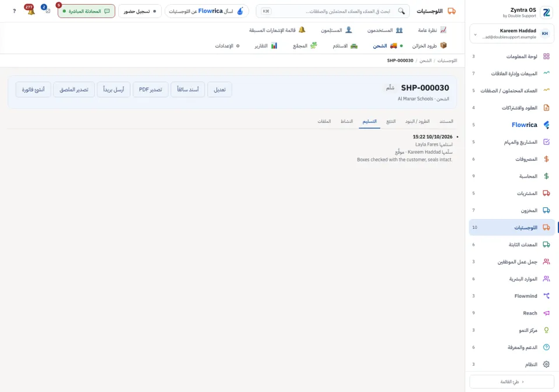Switch to التتبع tab
Viewport: 559px width, 392px height.
[x=391, y=122]
